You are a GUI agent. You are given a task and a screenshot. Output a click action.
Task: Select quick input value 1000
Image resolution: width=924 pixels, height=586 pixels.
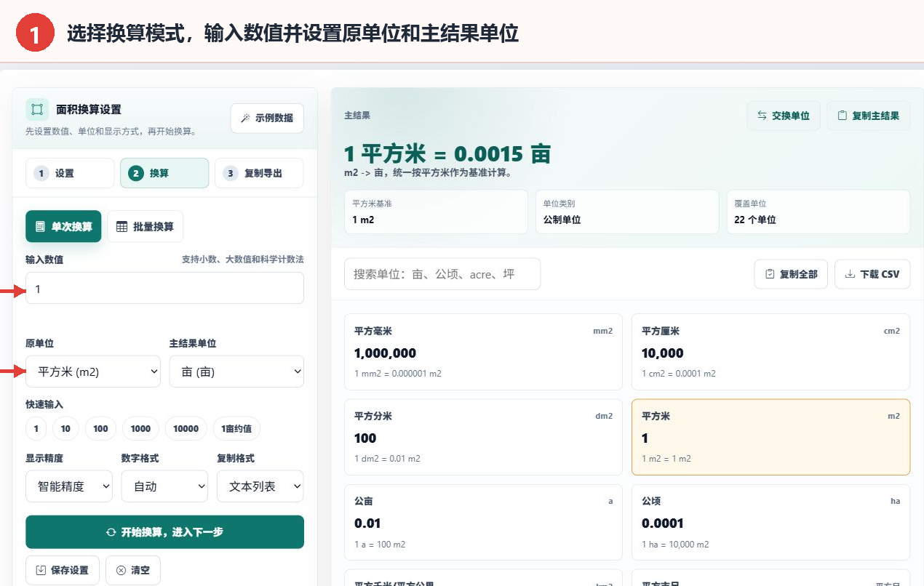(140, 429)
